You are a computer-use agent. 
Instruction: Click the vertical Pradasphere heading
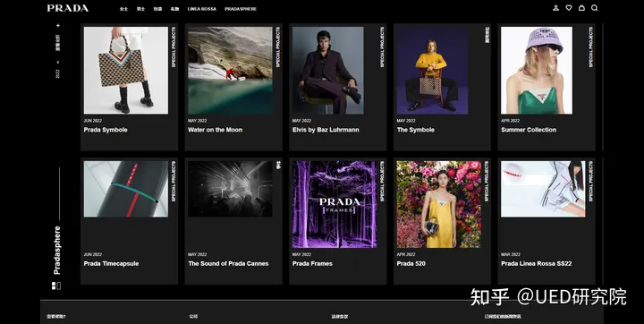[57, 251]
